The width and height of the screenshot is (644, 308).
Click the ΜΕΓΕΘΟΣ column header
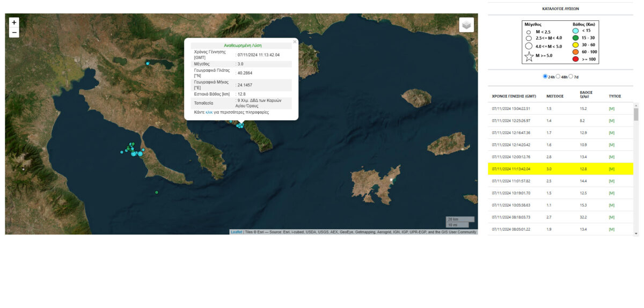pos(555,96)
